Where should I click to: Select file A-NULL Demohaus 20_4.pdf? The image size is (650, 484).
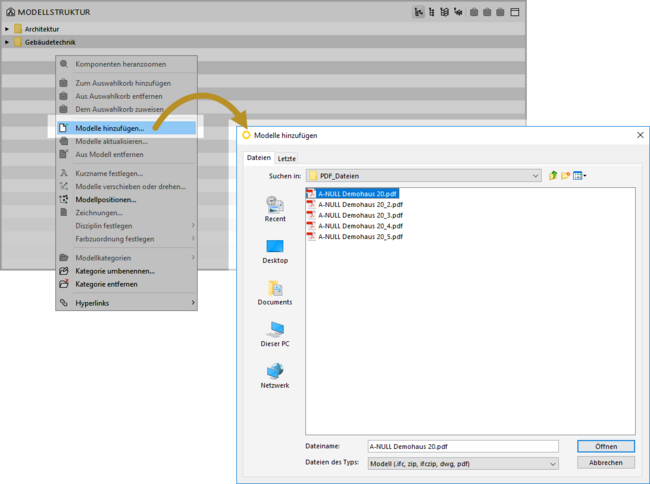tap(355, 226)
